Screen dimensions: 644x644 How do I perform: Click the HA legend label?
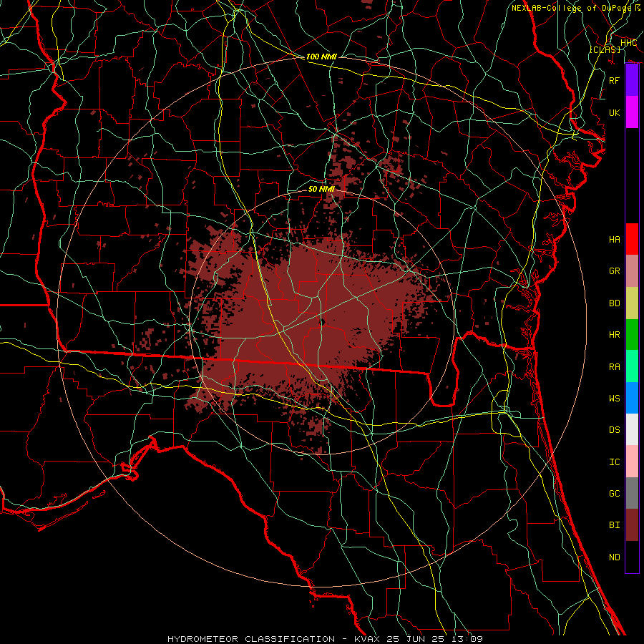(x=614, y=239)
